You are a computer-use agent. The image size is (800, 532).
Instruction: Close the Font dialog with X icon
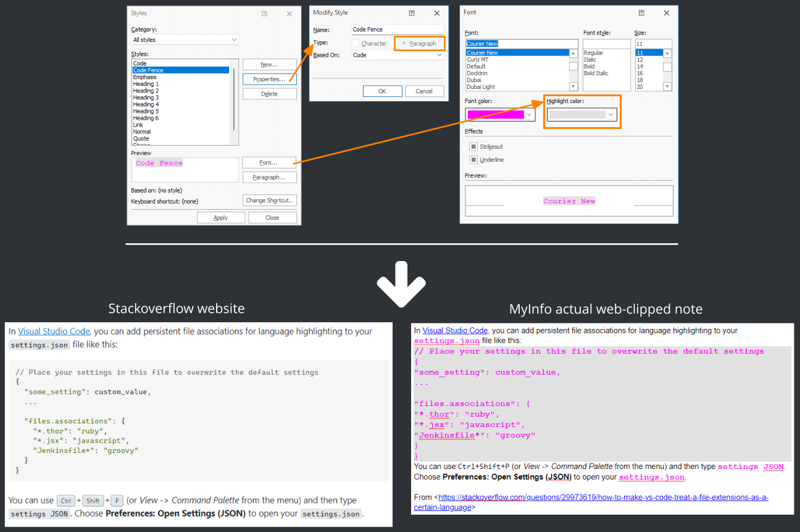(x=667, y=12)
